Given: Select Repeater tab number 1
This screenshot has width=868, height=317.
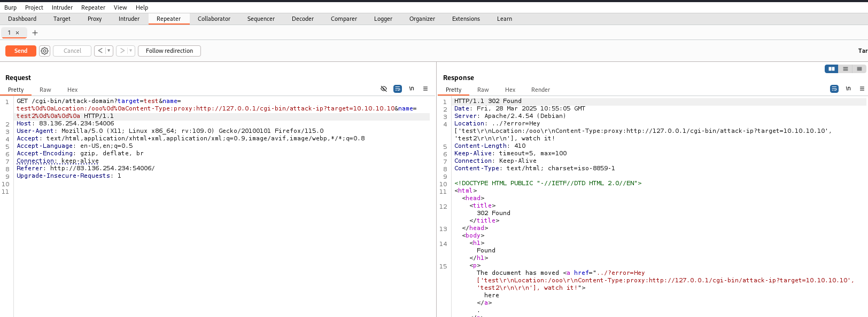Looking at the screenshot, I should point(9,33).
